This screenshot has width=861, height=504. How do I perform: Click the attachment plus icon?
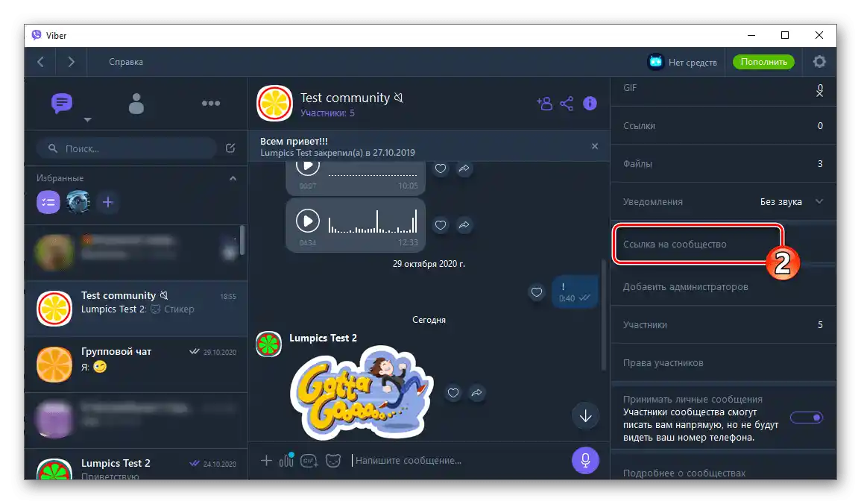(x=266, y=460)
